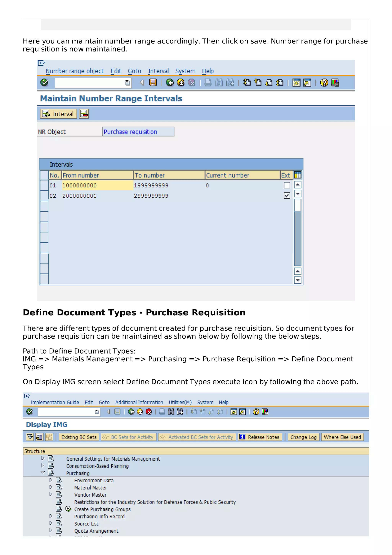The height and width of the screenshot is (555, 392).
Task: Click the From number cell 1000000000
Action: point(98,185)
